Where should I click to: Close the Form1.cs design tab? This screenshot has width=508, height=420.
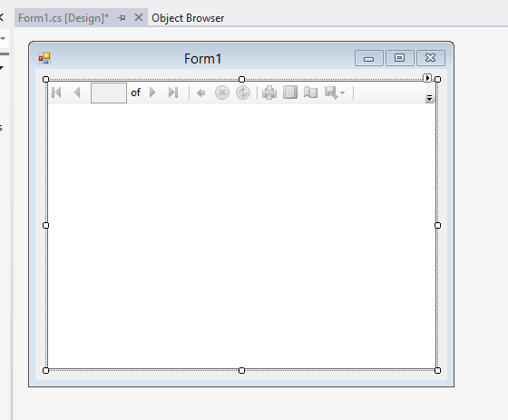coord(139,17)
